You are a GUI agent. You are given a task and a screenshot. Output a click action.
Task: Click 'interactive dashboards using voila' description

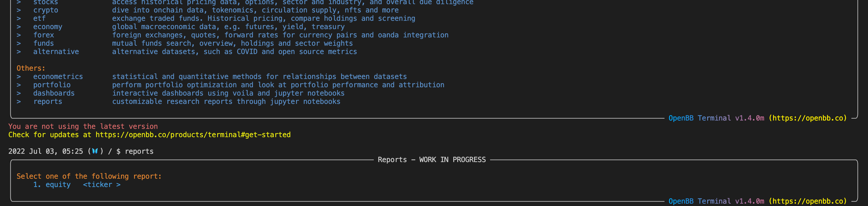pos(228,93)
